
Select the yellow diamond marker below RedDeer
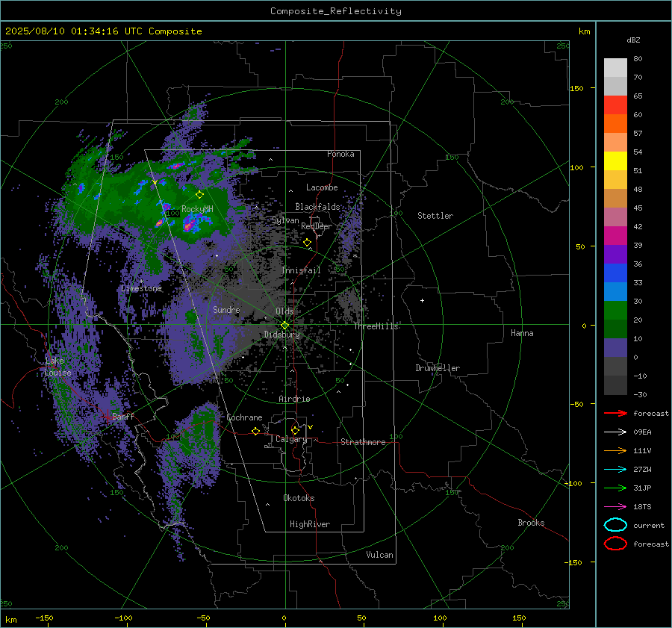point(308,243)
